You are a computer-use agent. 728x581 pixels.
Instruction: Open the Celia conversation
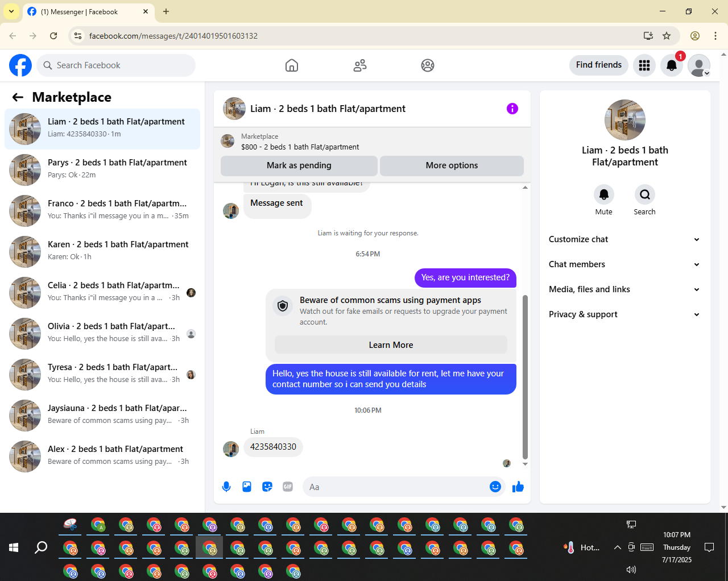click(x=102, y=293)
